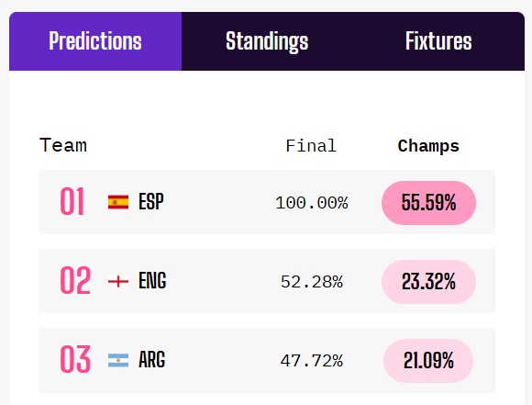
Task: Click the 21.09% champs badge
Action: 428,361
